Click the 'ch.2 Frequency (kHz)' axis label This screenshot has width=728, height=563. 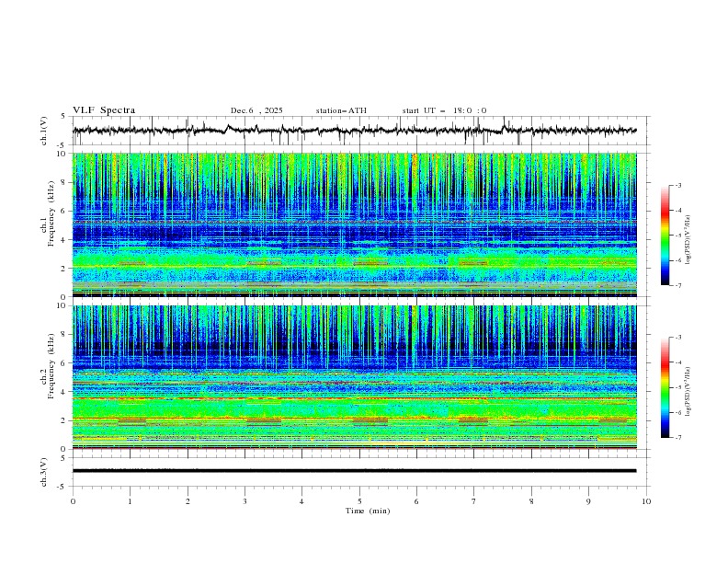(x=48, y=366)
